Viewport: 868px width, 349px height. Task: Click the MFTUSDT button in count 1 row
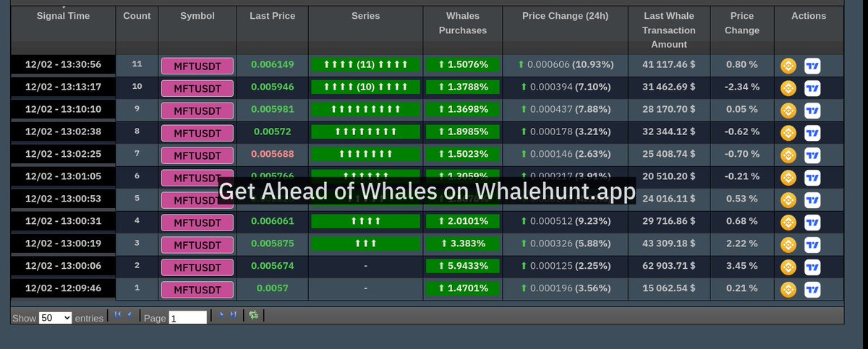click(x=197, y=290)
